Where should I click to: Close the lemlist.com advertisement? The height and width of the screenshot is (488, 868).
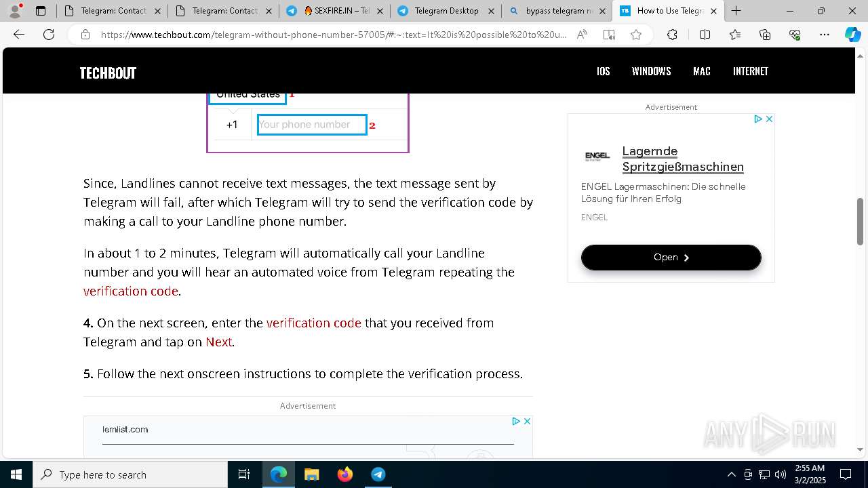pos(527,421)
